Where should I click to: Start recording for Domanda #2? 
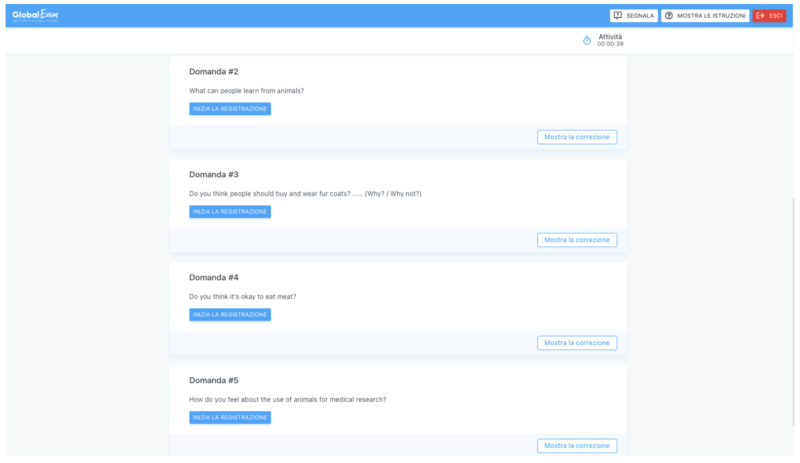[230, 109]
